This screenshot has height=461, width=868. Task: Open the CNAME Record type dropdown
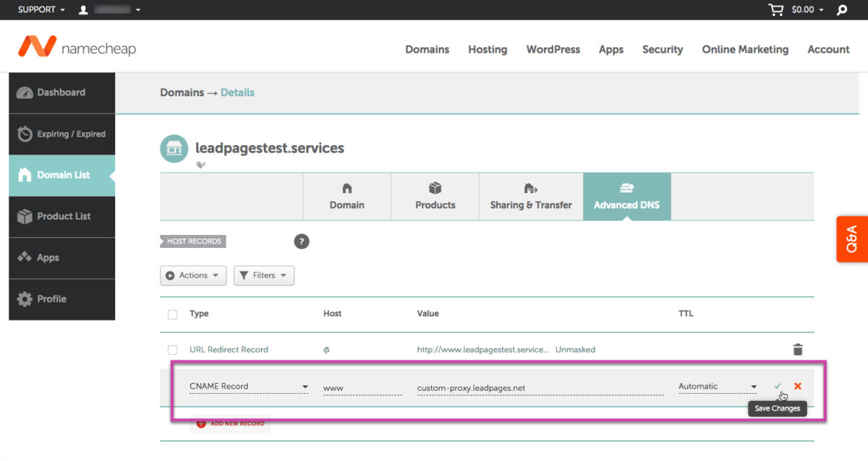click(x=249, y=387)
